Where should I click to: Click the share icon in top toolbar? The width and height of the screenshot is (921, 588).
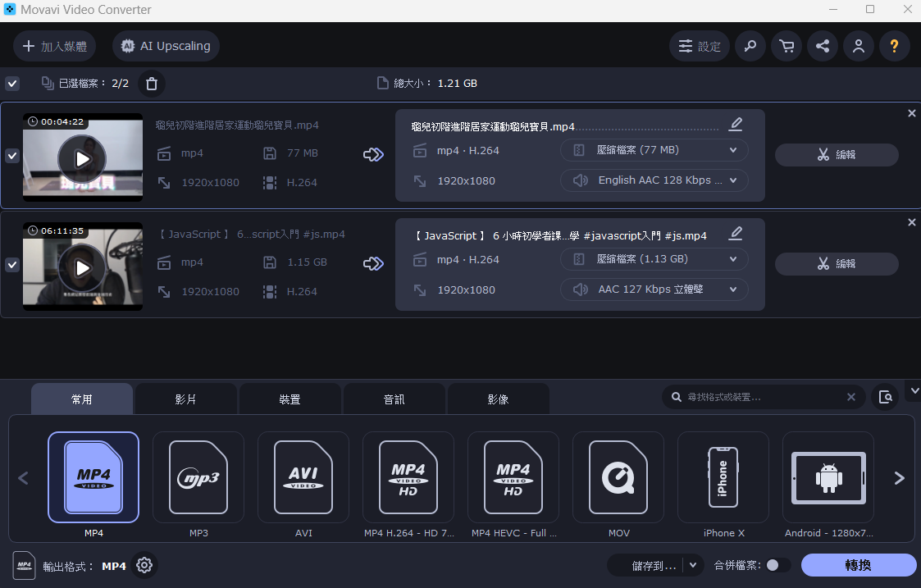pos(823,46)
